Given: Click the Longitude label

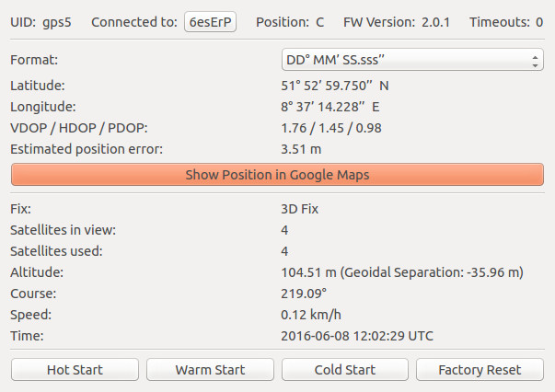Looking at the screenshot, I should (43, 107).
